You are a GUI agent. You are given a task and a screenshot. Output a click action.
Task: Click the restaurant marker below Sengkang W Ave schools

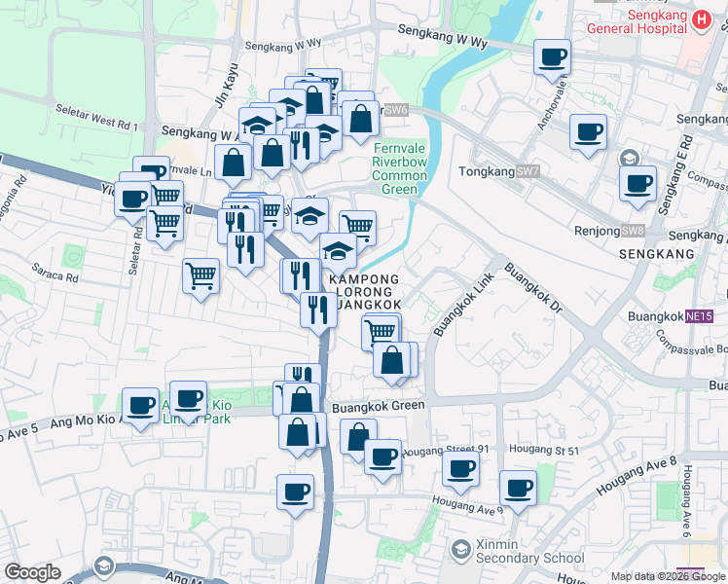pos(301,148)
